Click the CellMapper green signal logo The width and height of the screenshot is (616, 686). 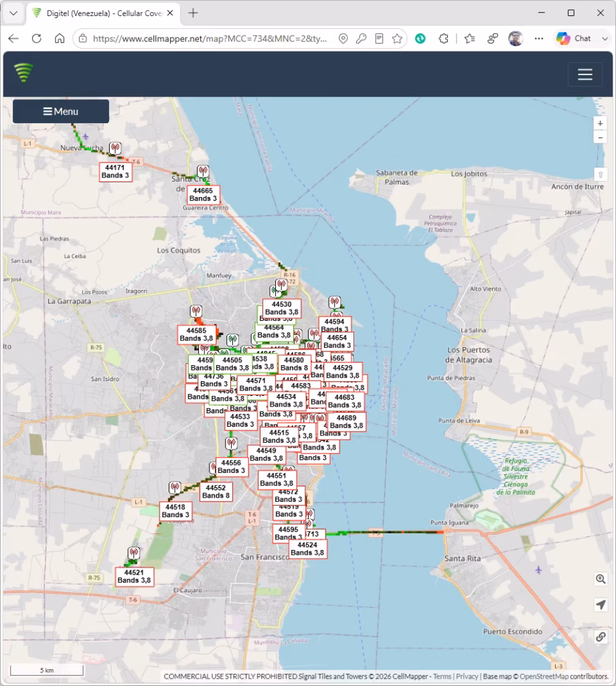23,72
